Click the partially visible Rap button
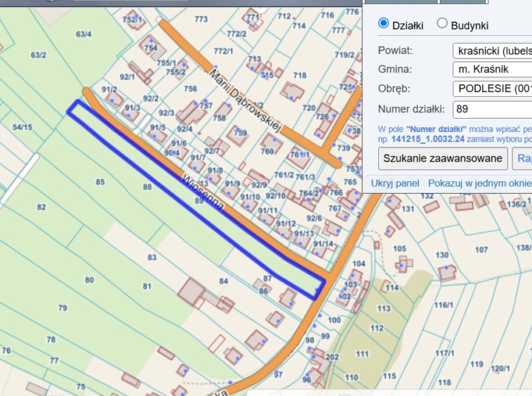This screenshot has width=532, height=396. click(522, 158)
